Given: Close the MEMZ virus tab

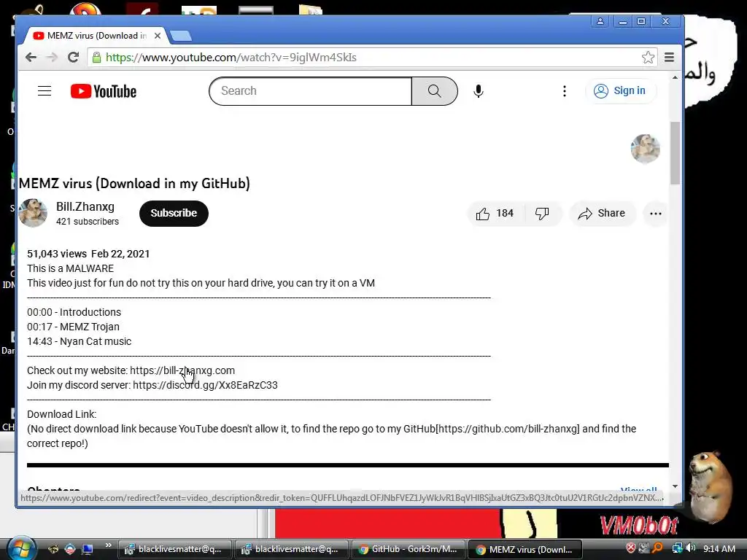Looking at the screenshot, I should (x=158, y=36).
